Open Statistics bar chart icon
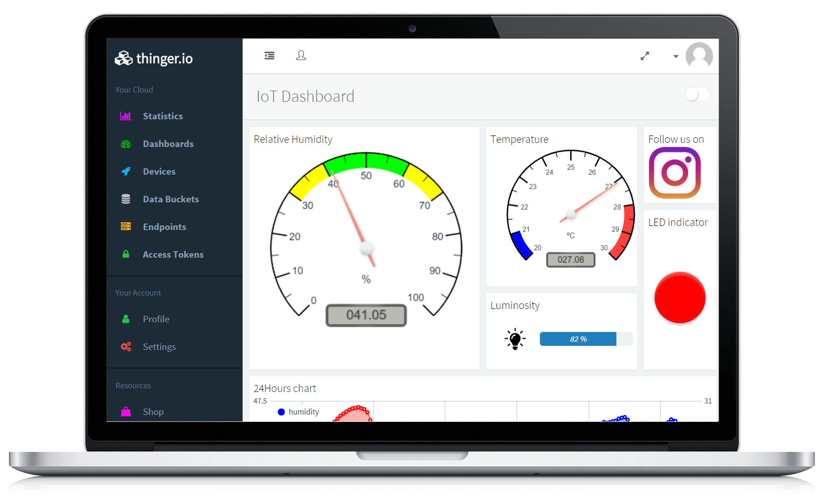822x504 pixels. click(x=126, y=116)
